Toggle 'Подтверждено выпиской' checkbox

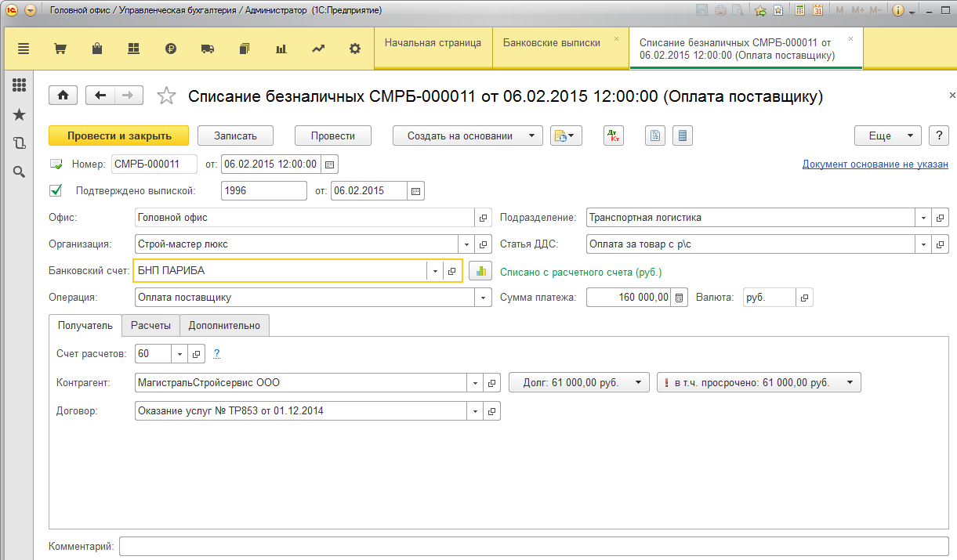point(56,190)
